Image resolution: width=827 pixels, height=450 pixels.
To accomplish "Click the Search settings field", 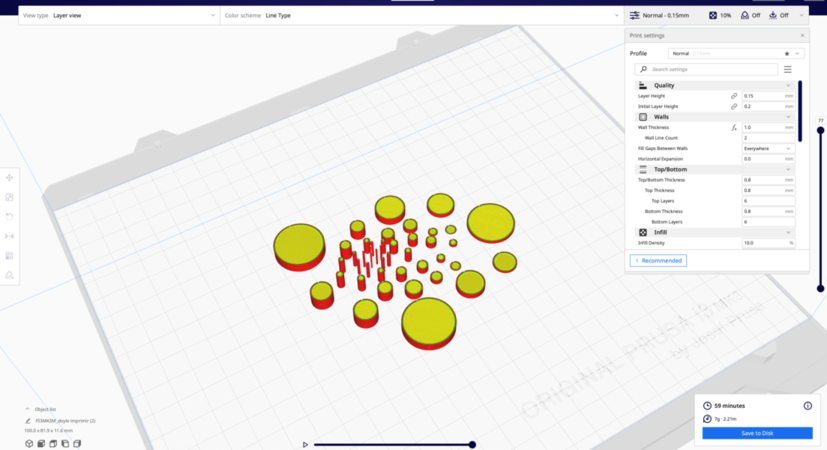I will coord(706,70).
